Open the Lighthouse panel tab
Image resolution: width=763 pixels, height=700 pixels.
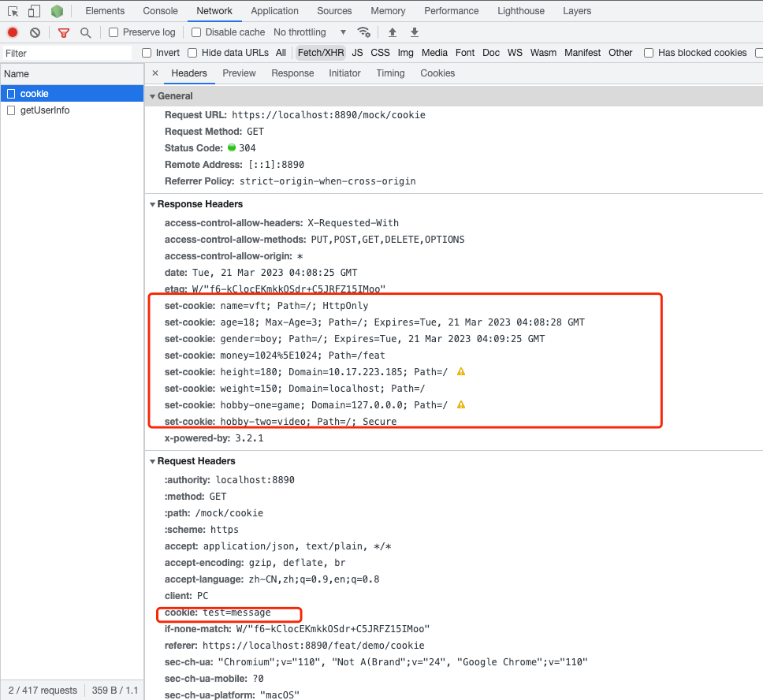click(521, 11)
